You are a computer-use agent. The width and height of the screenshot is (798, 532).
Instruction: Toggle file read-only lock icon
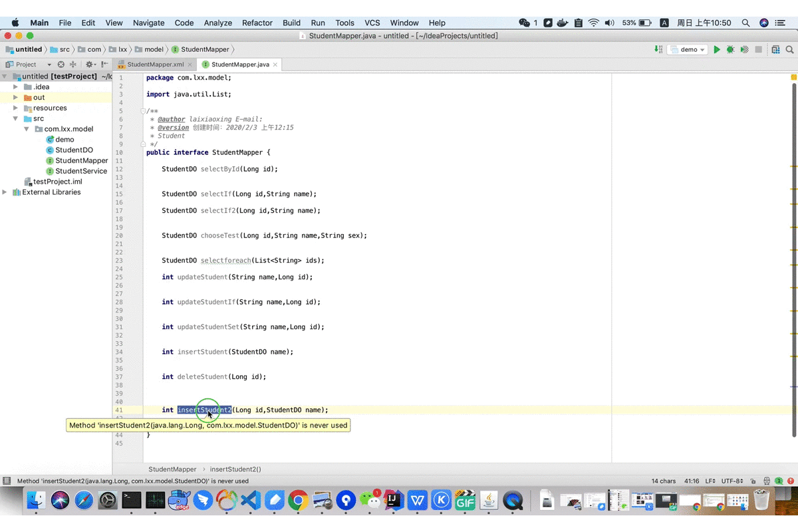tap(753, 481)
